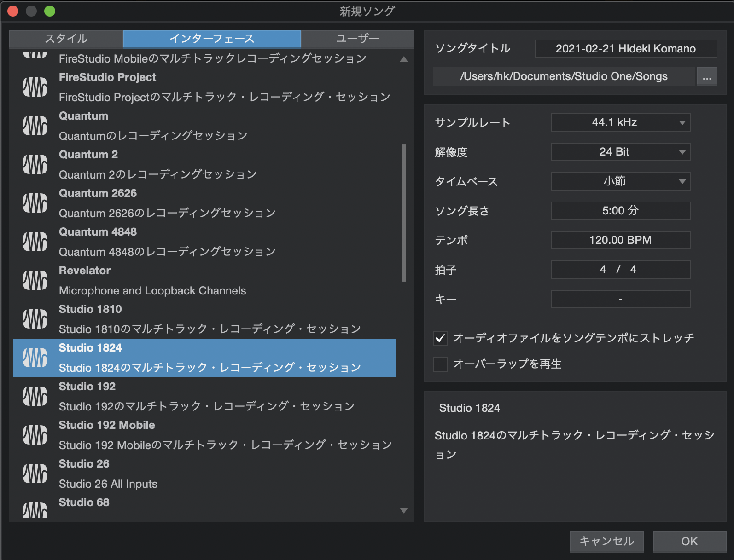Click the キャンセル button
Screen dimensions: 734x560
[606, 542]
